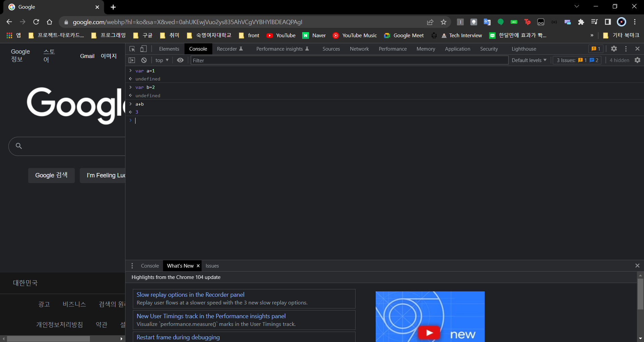Viewport: 644px width, 342px height.
Task: Open a new browser tab
Action: pos(113,7)
